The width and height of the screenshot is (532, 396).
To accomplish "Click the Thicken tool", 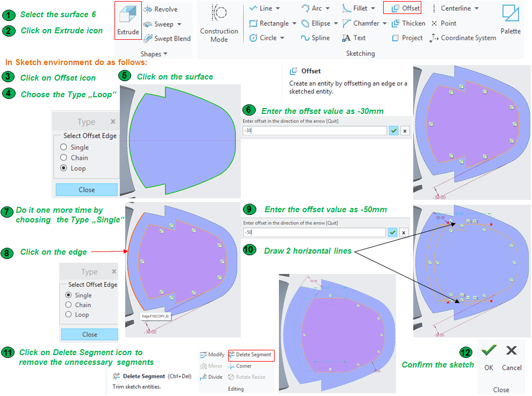I will (x=408, y=23).
